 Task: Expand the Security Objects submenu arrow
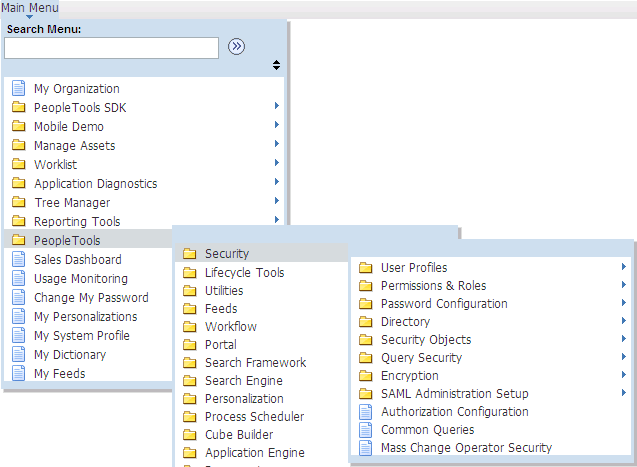(624, 338)
